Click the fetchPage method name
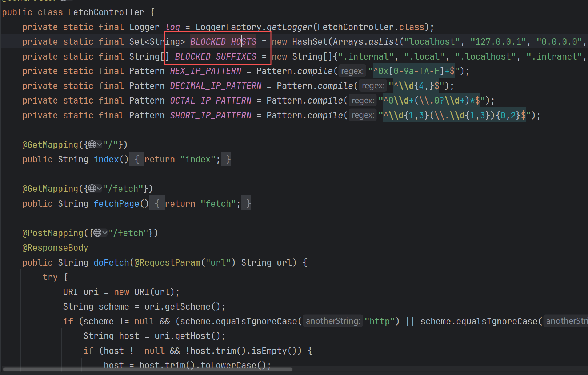Image resolution: width=588 pixels, height=375 pixels. (116, 204)
